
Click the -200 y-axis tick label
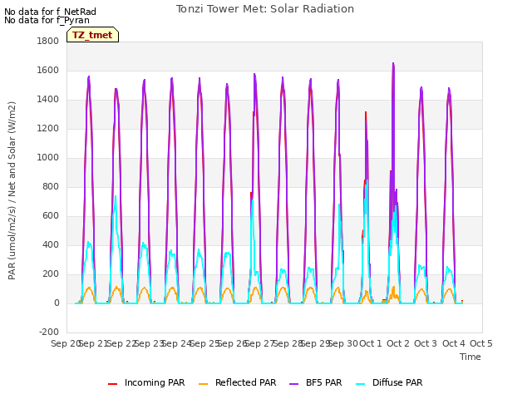(x=49, y=332)
